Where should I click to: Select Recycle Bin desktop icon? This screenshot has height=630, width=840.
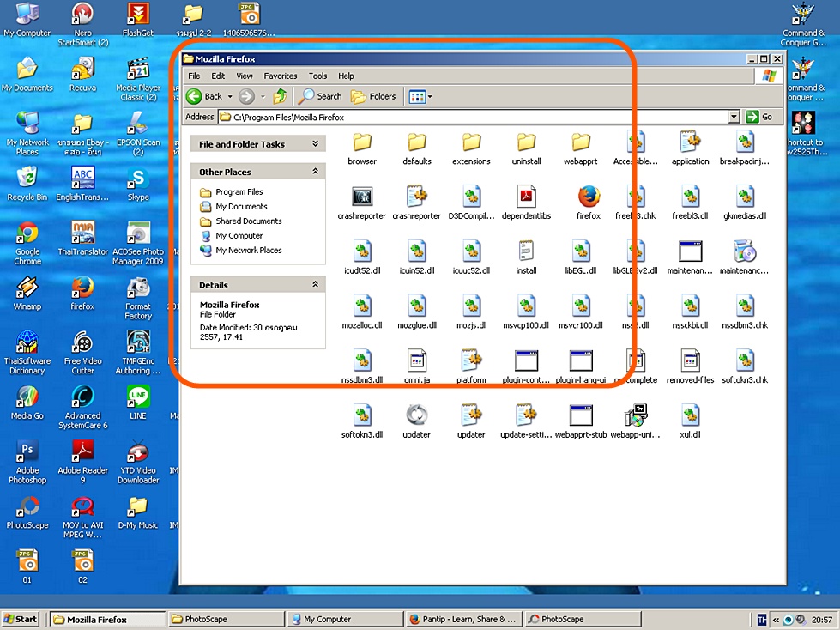(x=27, y=183)
